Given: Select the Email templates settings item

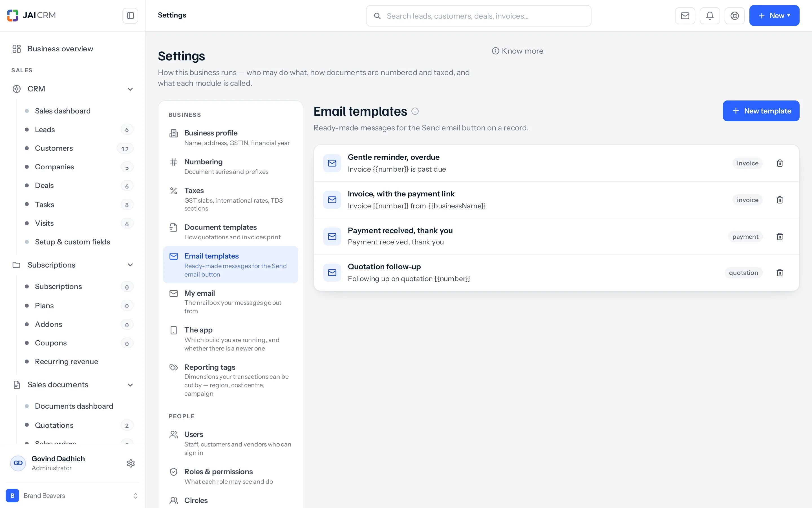Looking at the screenshot, I should 231,265.
